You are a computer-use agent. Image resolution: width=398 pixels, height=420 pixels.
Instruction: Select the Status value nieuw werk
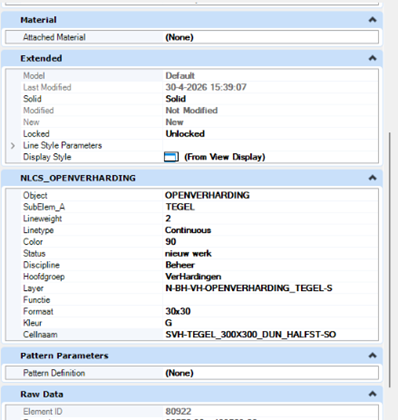[188, 254]
